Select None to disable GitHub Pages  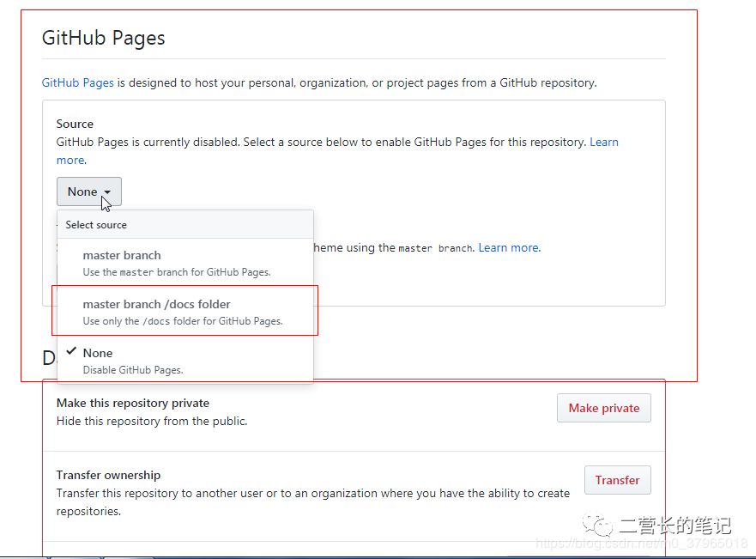[185, 361]
